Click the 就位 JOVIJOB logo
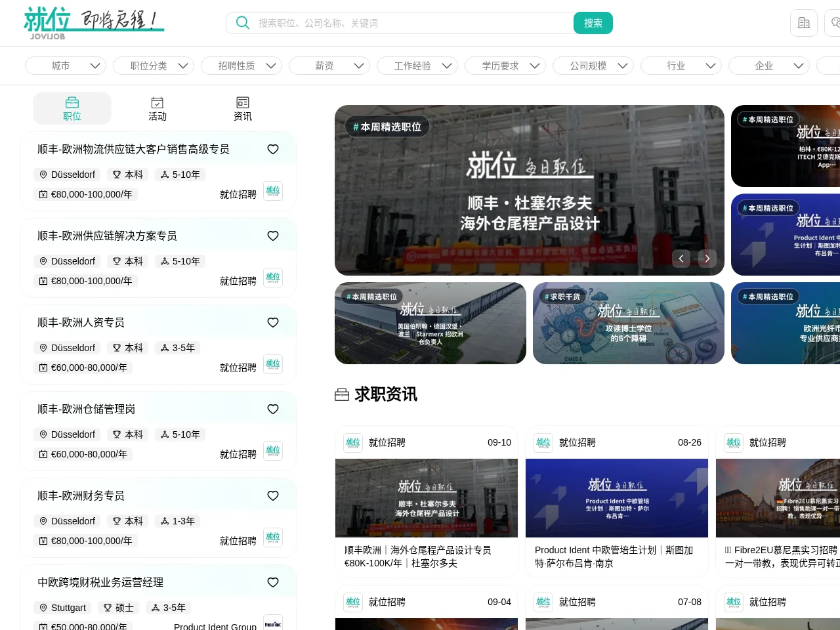 [x=94, y=24]
